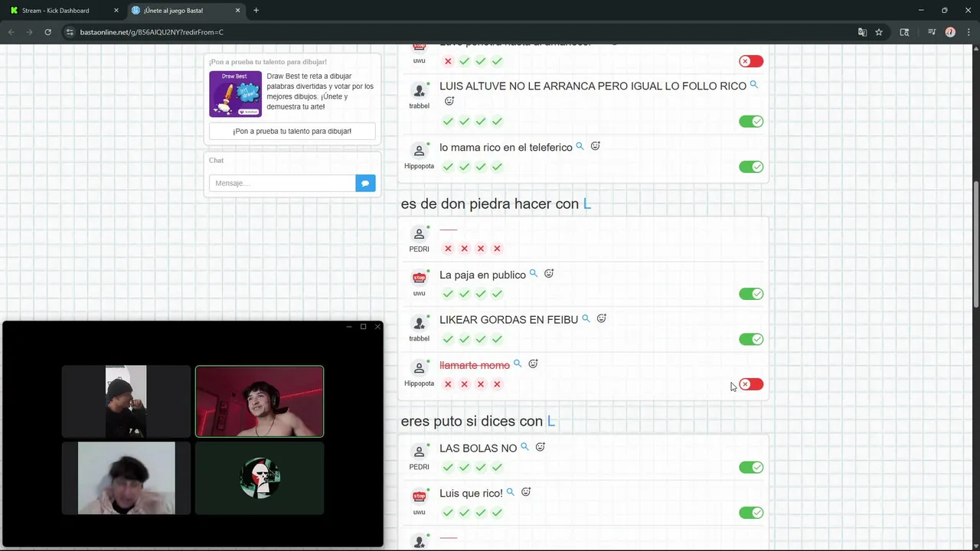Open browser extensions puzzle icon
The width and height of the screenshot is (980, 551).
click(904, 32)
